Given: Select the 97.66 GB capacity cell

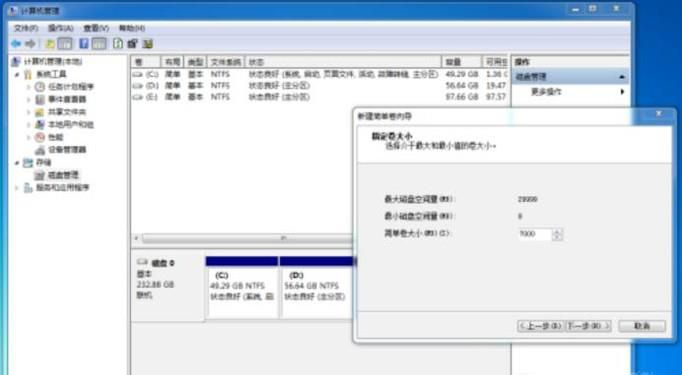Looking at the screenshot, I should pyautogui.click(x=461, y=97).
